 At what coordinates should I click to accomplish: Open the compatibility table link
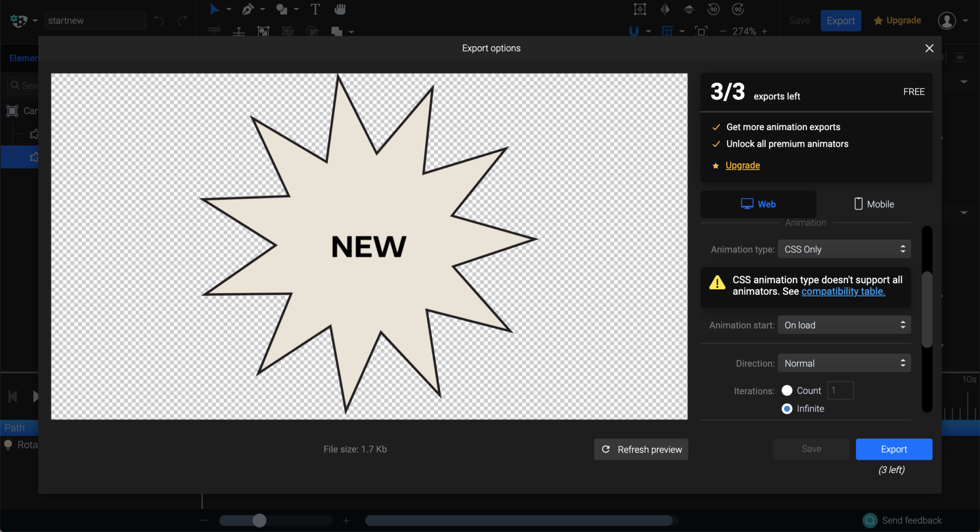[843, 291]
